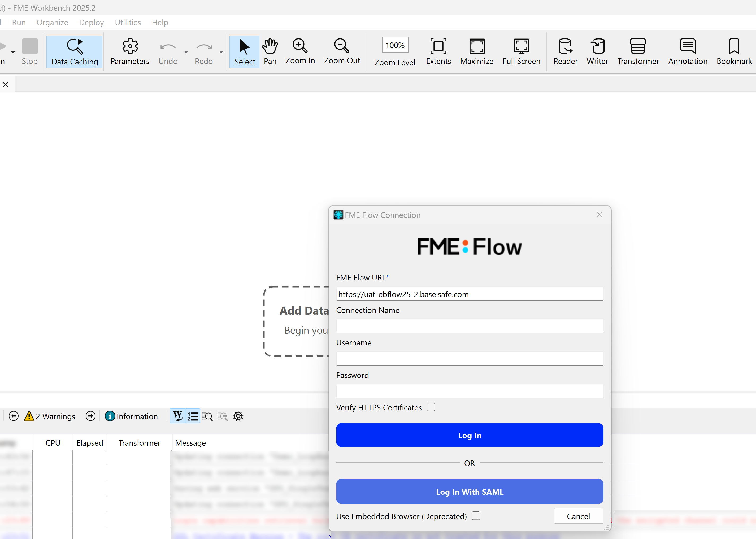The height and width of the screenshot is (539, 756).
Task: Expand the Redo history dropdown arrow
Action: click(221, 52)
